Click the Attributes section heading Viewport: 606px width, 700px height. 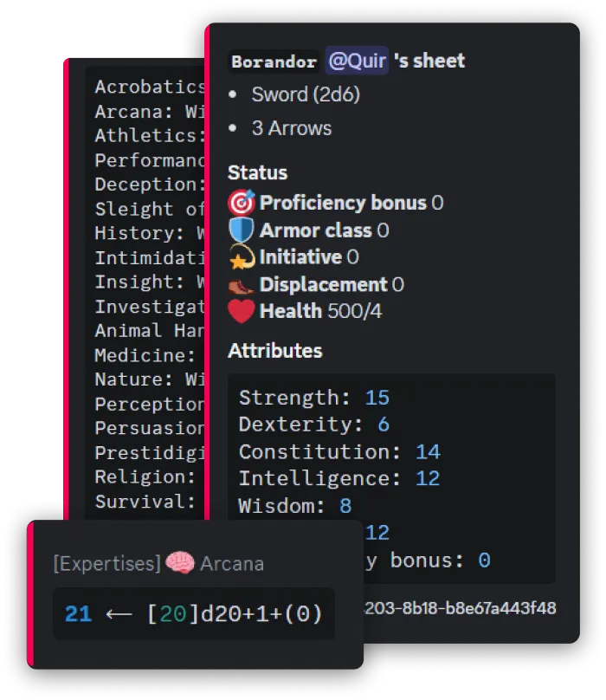coord(274,351)
